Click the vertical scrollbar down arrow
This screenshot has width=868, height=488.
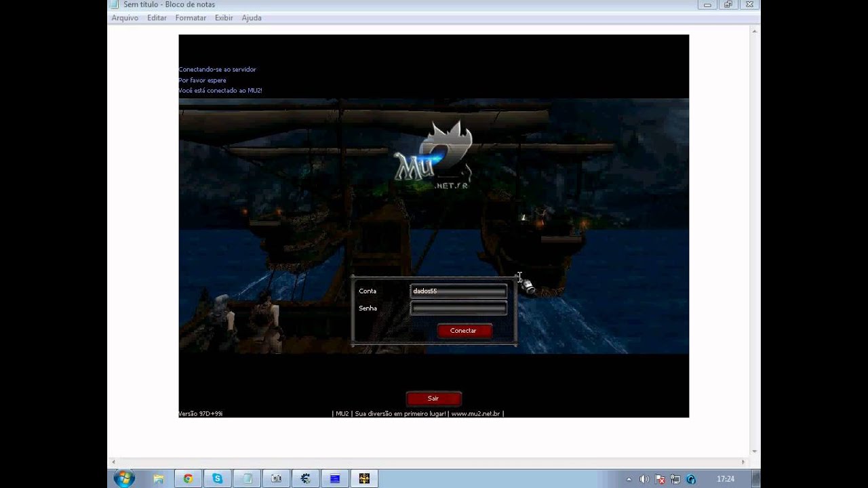754,451
